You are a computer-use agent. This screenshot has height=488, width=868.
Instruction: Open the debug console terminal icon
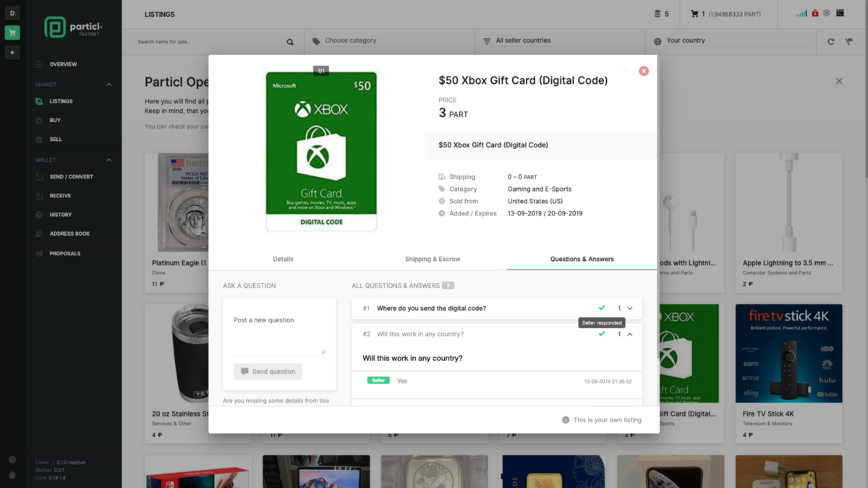(x=840, y=13)
